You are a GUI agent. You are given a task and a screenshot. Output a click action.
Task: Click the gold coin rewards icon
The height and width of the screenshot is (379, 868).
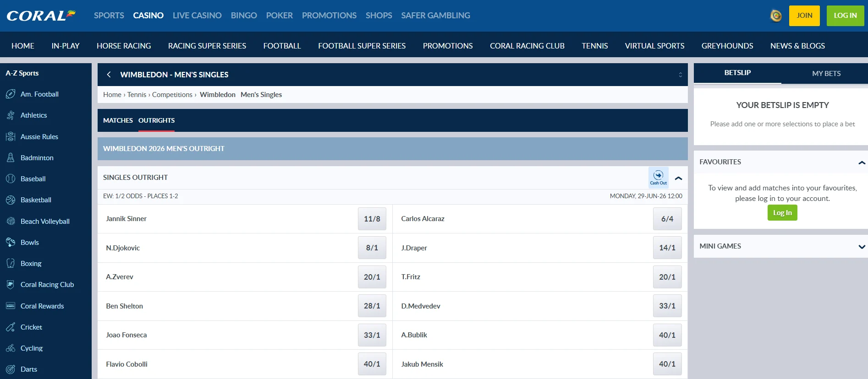click(776, 16)
